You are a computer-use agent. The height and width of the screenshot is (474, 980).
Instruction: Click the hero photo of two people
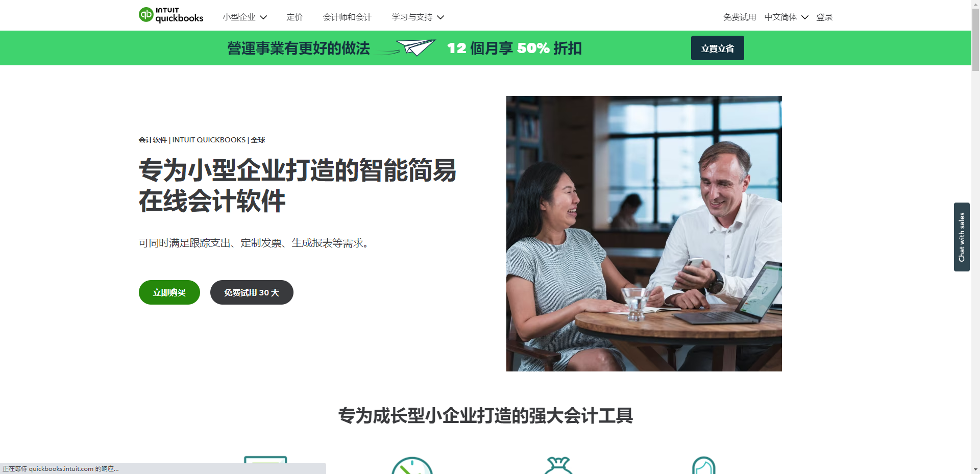click(x=644, y=234)
